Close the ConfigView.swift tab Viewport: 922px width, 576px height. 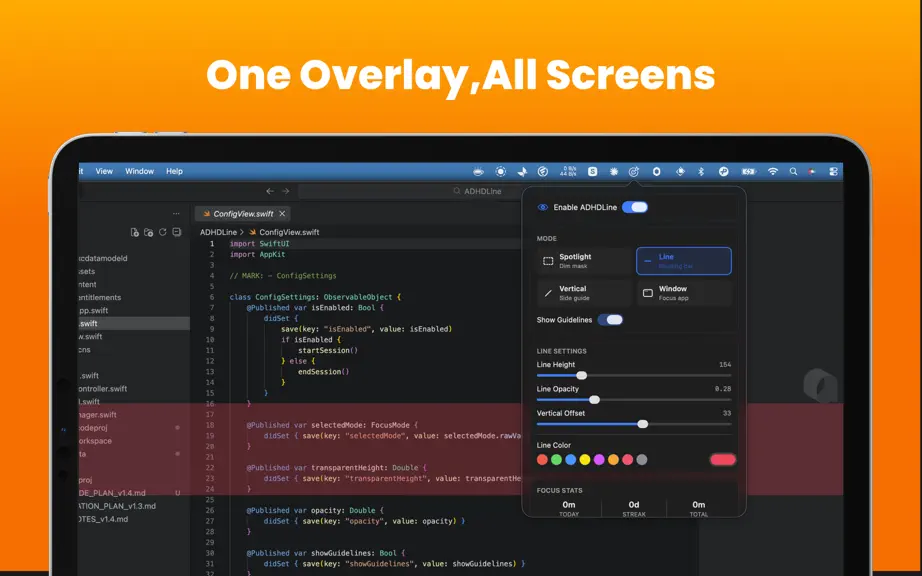tap(282, 214)
